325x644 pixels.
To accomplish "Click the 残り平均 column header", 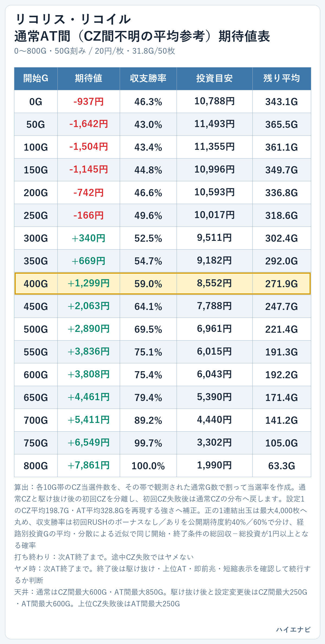I will (282, 79).
